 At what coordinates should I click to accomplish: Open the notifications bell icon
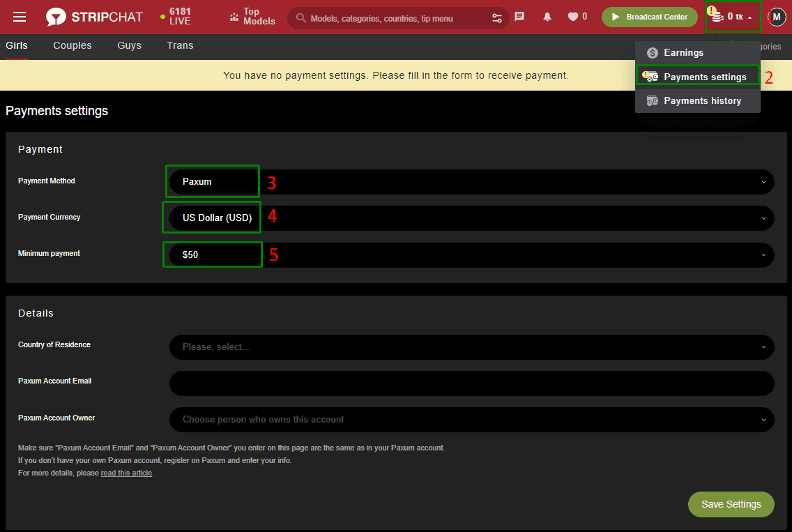pyautogui.click(x=547, y=17)
